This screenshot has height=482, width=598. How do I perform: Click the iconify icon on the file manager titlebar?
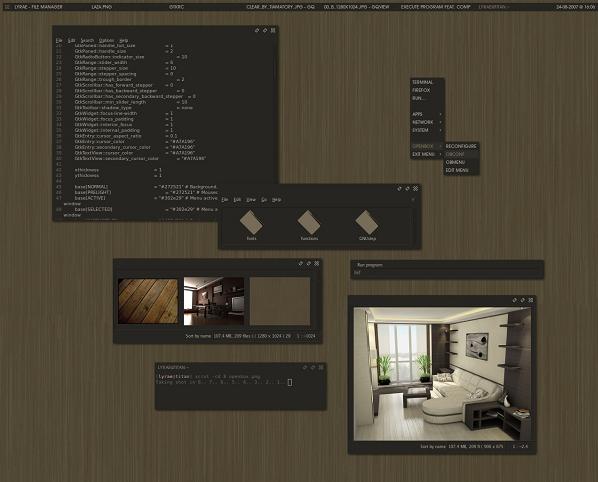coord(408,188)
